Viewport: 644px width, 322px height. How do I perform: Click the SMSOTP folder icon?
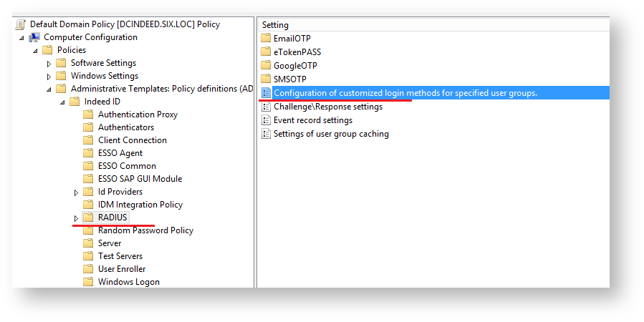coord(266,79)
